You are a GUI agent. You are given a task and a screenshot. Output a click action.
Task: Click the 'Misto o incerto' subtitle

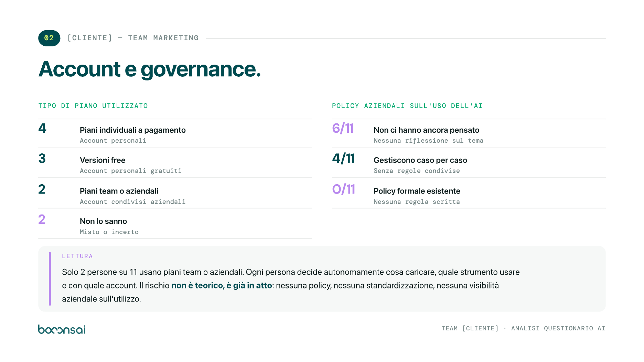[x=109, y=232]
